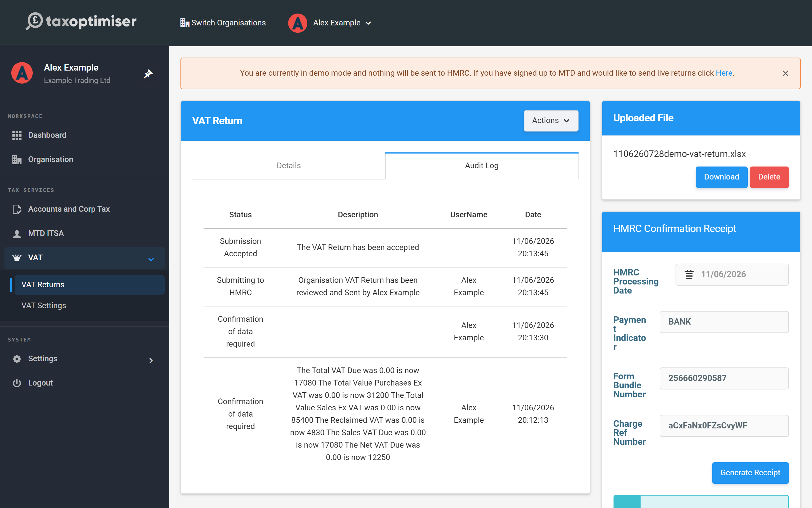Screen dimensions: 812x508
Task: Open Accounts and Corp Tax
Action: click(85, 209)
